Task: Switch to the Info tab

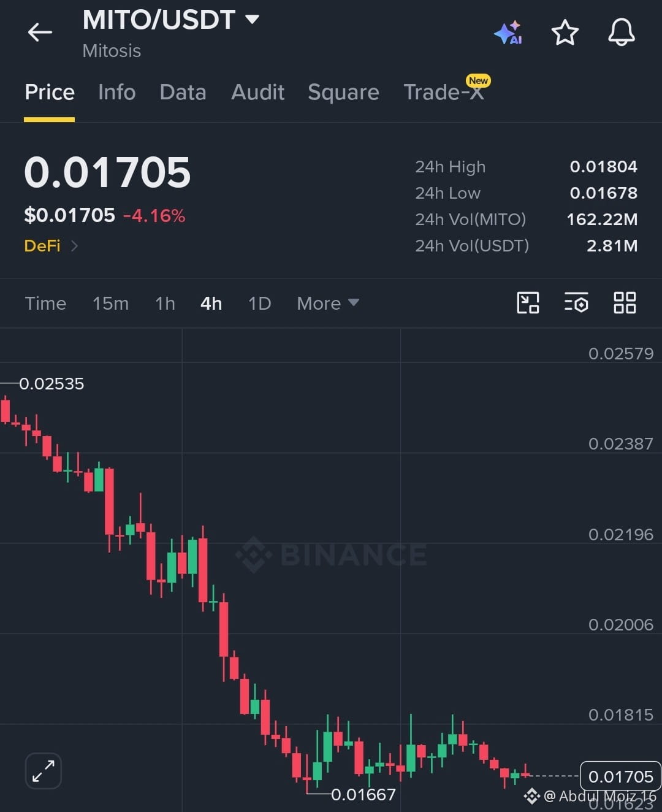Action: [x=116, y=92]
